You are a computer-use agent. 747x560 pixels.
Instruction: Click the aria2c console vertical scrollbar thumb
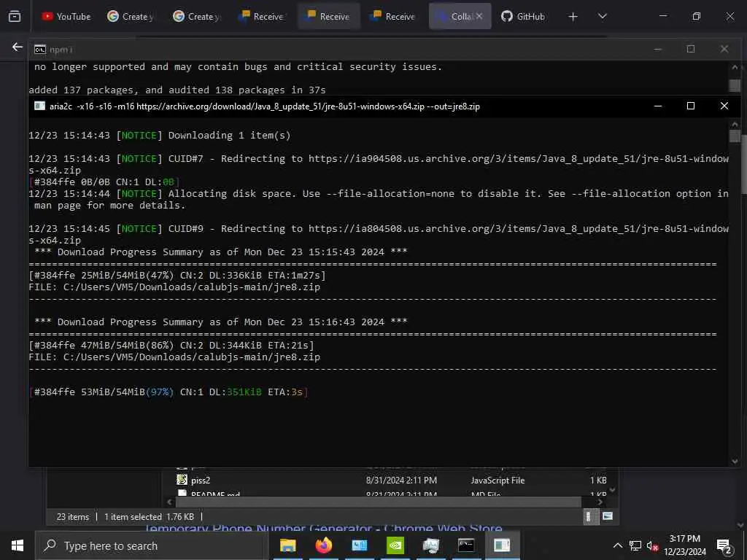[x=735, y=136]
